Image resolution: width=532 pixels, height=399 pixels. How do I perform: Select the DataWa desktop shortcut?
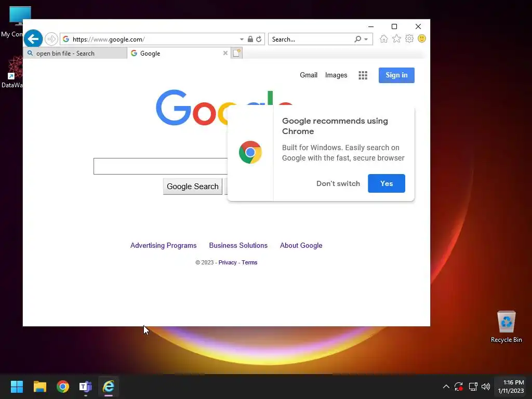point(11,73)
